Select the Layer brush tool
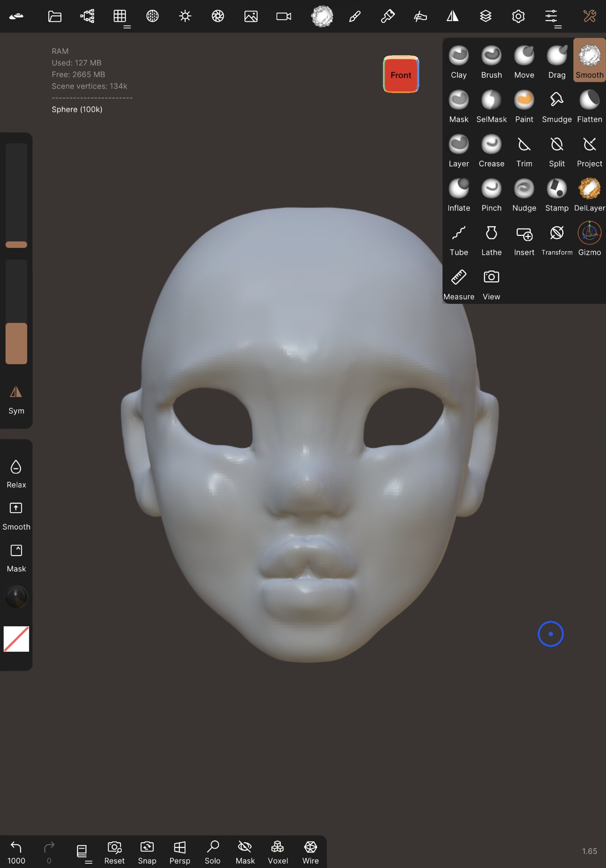 [x=459, y=151]
